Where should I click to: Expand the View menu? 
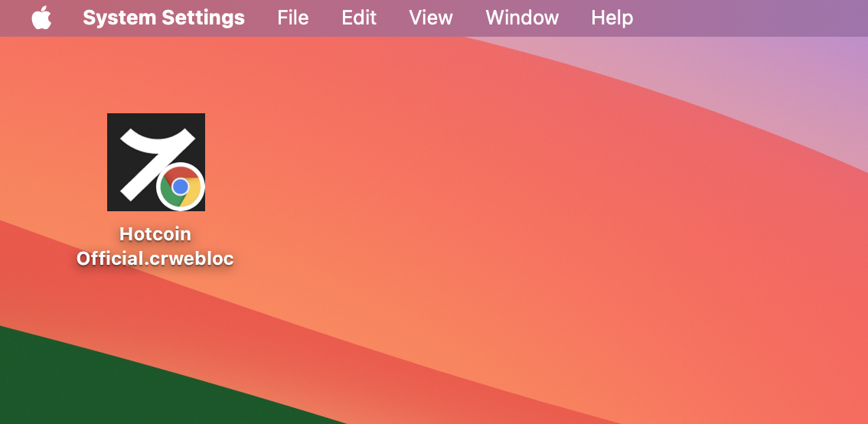[431, 18]
